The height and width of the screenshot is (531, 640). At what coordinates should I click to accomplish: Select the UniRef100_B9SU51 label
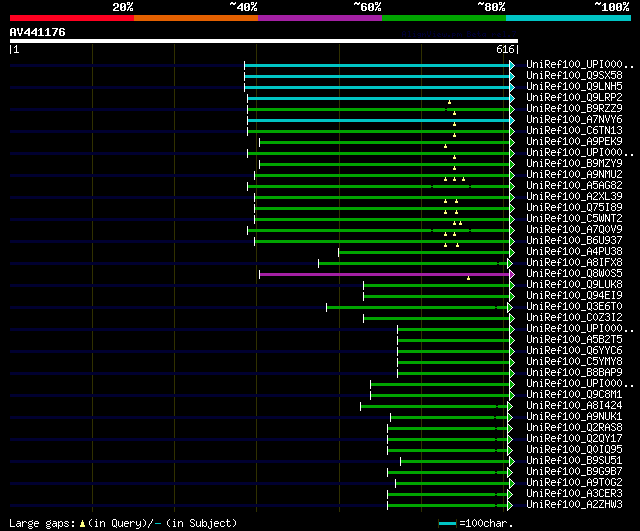click(x=574, y=461)
